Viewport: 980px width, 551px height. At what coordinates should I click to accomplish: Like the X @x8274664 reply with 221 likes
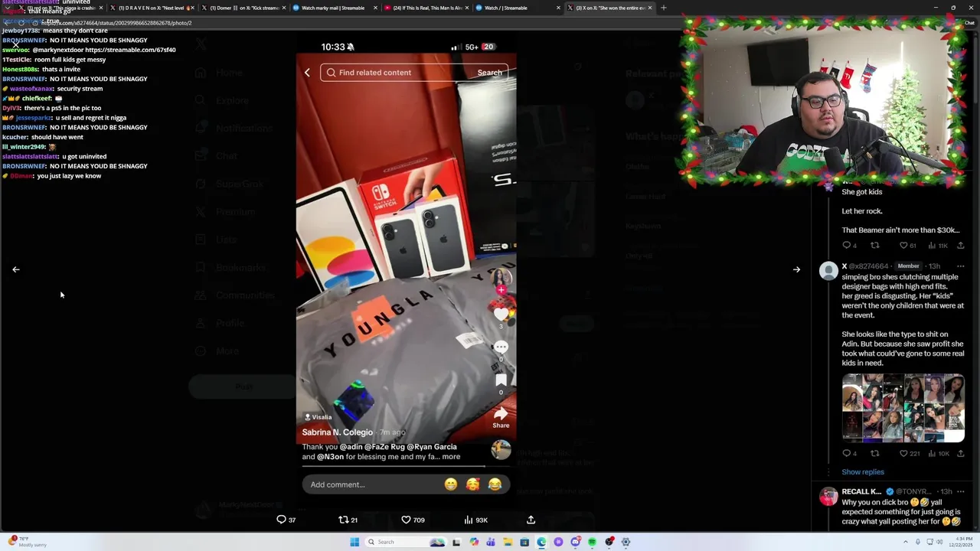coord(909,454)
